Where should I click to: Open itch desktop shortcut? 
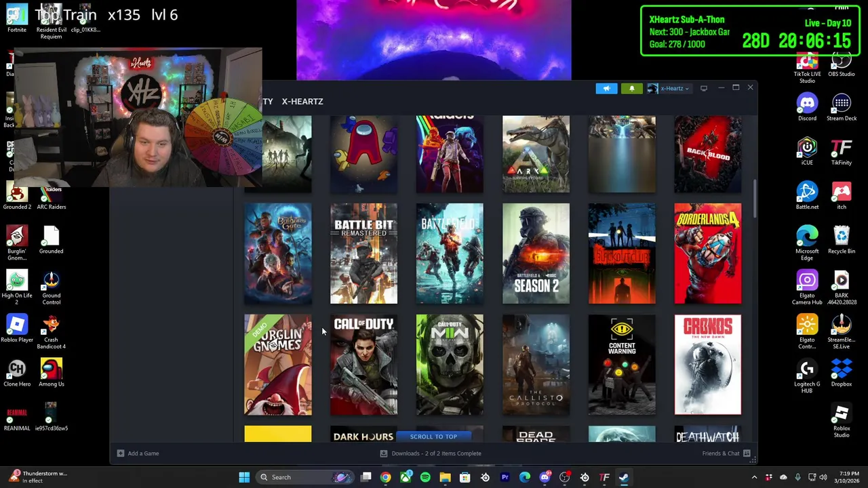[842, 195]
